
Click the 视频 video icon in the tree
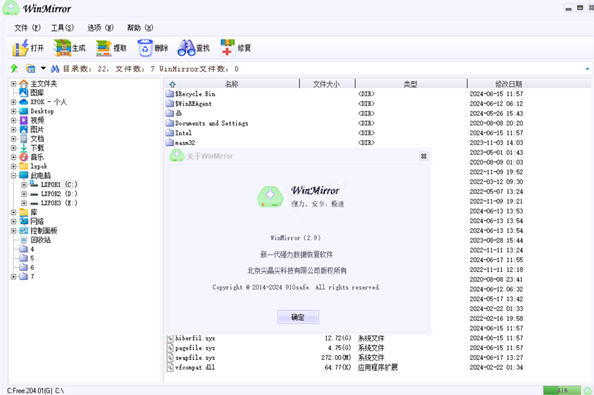[x=23, y=120]
